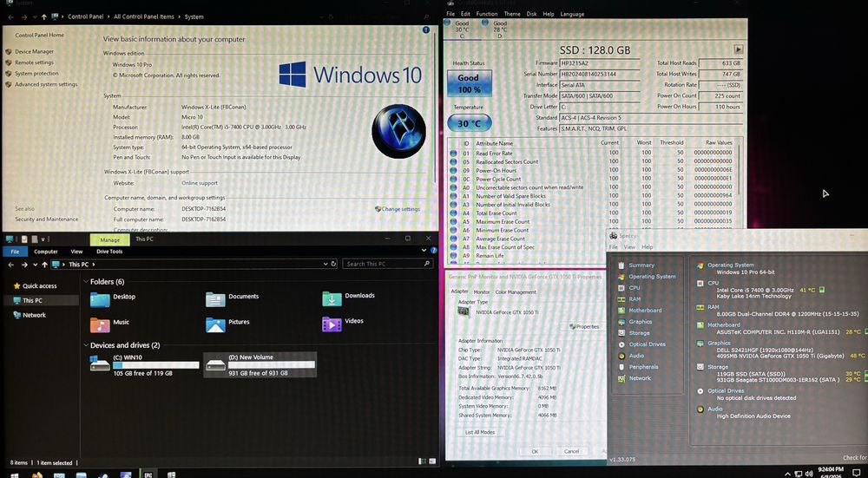This screenshot has height=478, width=868.
Task: Click Manage contextual tab
Action: pyautogui.click(x=109, y=239)
